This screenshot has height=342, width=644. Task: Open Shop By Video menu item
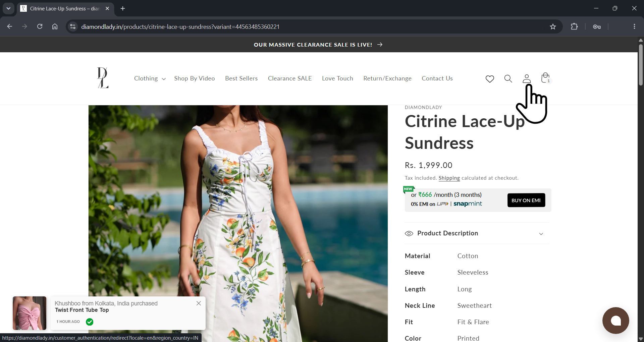pos(195,78)
